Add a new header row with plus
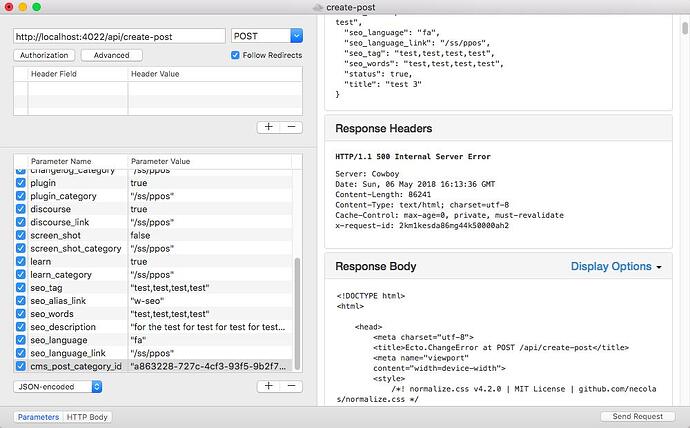Screen dimensions: 690x428 pyautogui.click(x=268, y=127)
